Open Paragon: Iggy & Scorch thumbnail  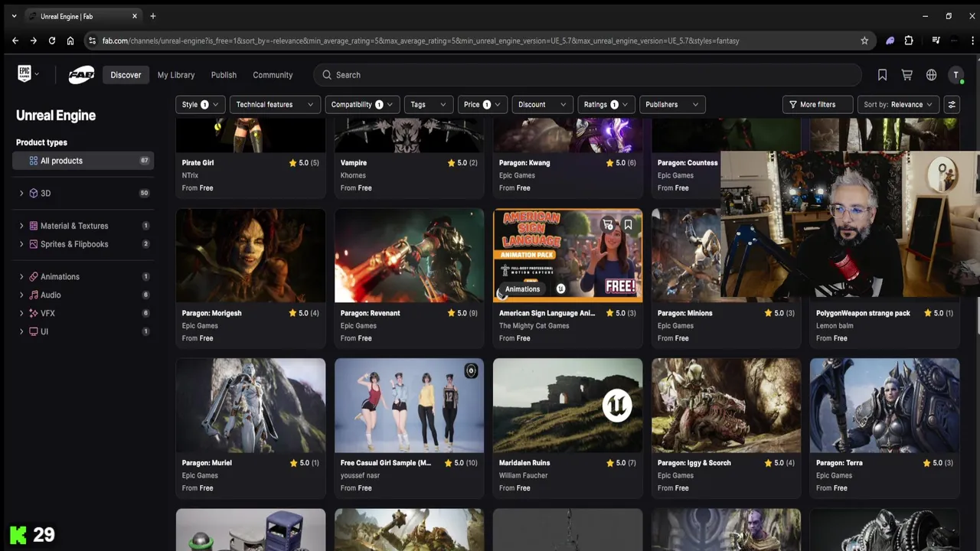(726, 405)
